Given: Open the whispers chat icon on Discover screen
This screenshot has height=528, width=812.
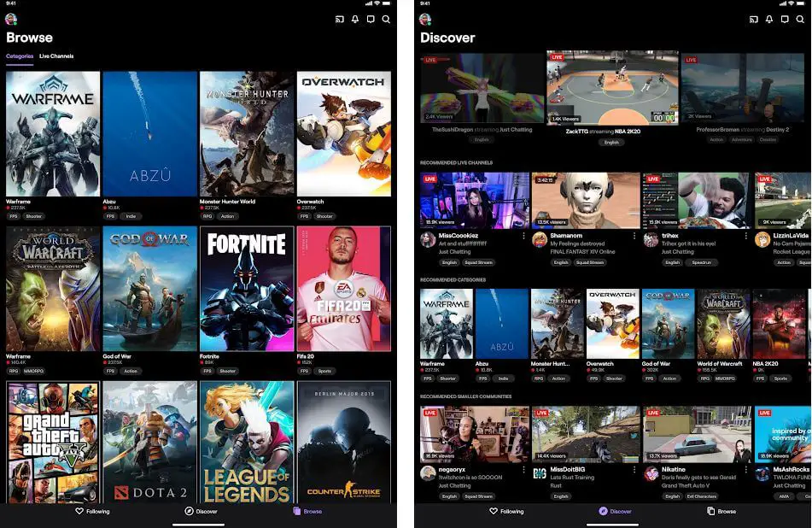Looking at the screenshot, I should coord(785,19).
